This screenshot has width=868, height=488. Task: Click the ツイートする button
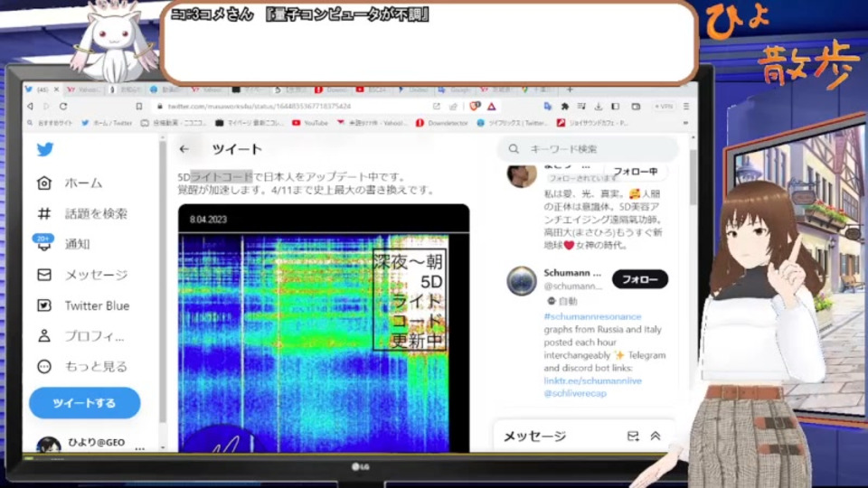pyautogui.click(x=85, y=403)
